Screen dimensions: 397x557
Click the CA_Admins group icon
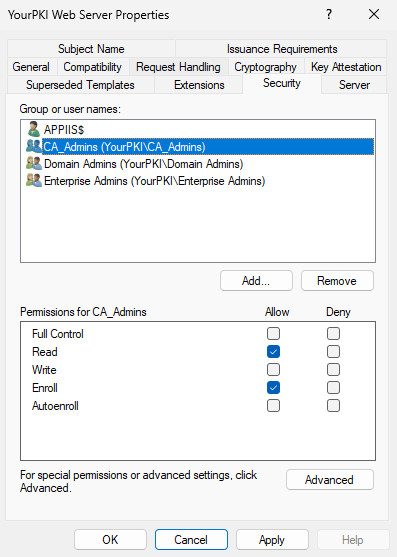point(34,146)
